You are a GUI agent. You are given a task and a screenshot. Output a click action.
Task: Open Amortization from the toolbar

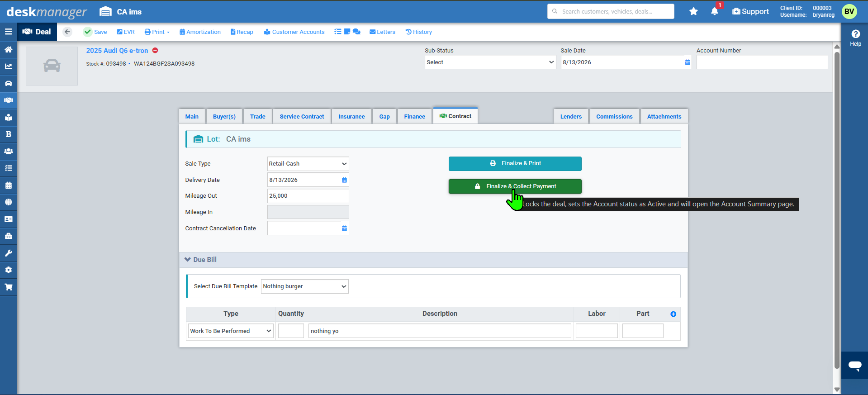tap(200, 32)
